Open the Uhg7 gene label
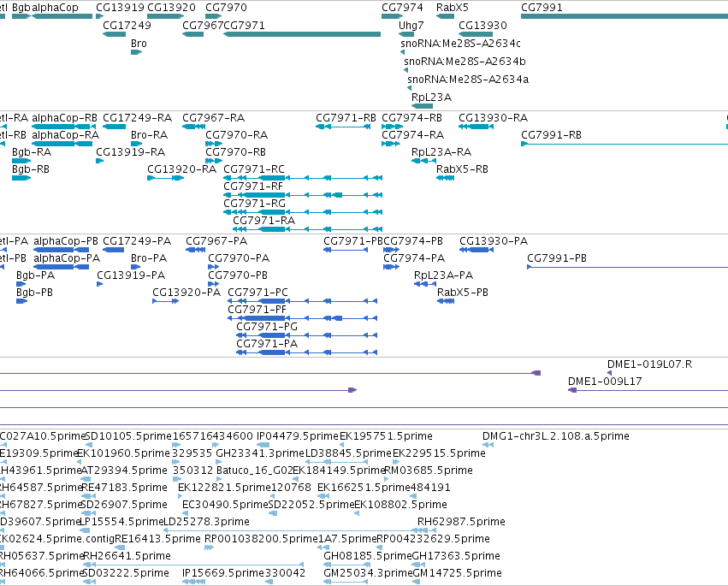This screenshot has width=728, height=586. [411, 26]
